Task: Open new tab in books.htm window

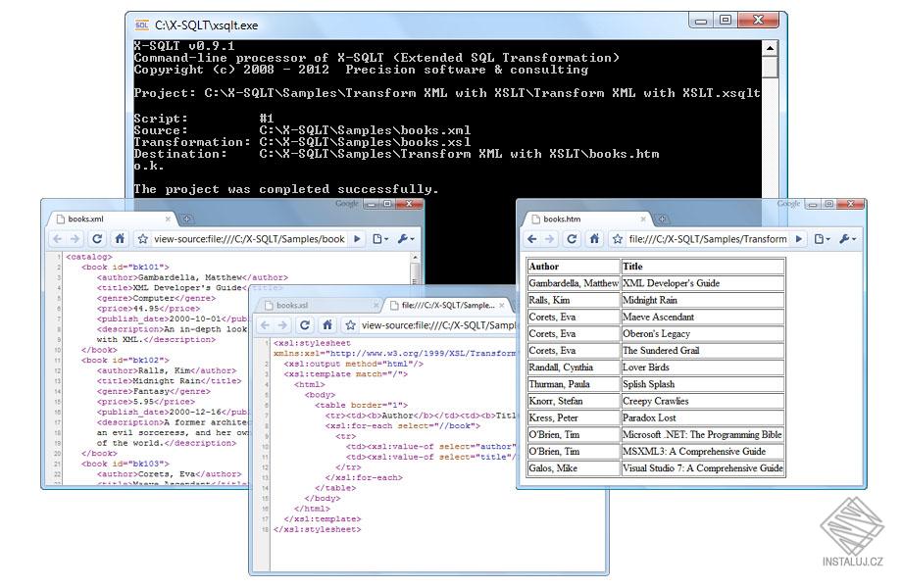Action: [x=662, y=219]
